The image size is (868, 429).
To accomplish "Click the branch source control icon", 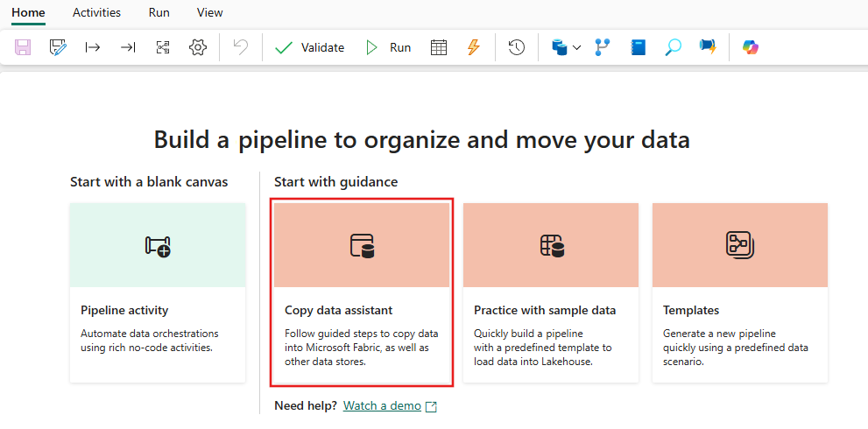I will tap(603, 47).
